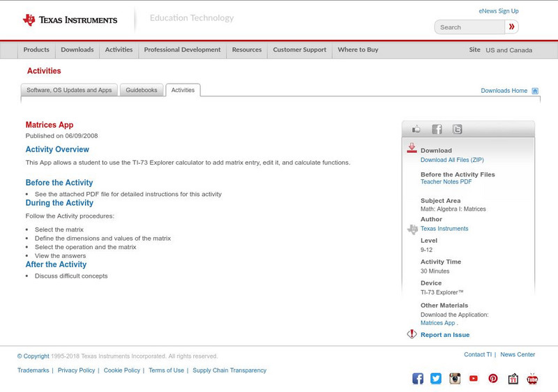The image size is (558, 392).
Task: Switch to the Guidebooks tab
Action: pos(142,90)
